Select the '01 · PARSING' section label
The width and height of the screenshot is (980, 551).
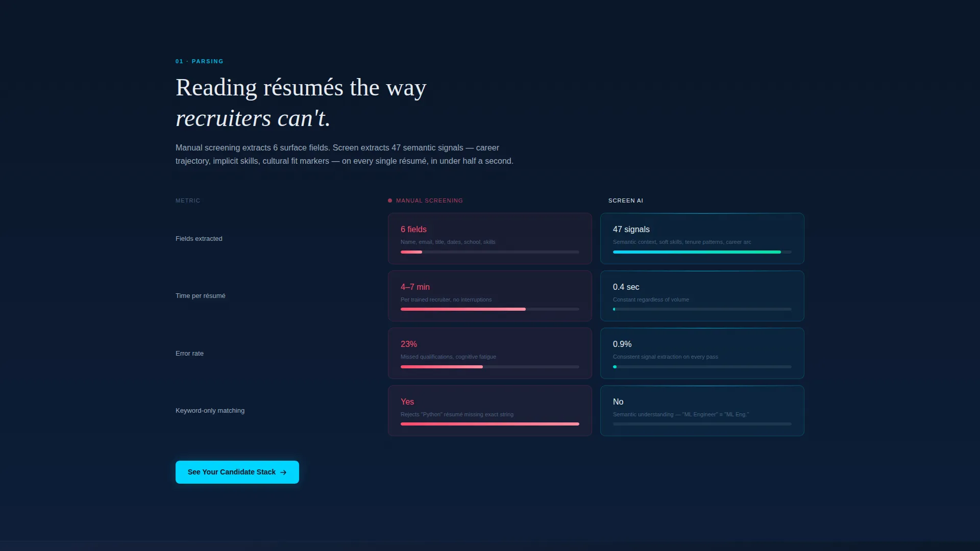click(x=200, y=61)
